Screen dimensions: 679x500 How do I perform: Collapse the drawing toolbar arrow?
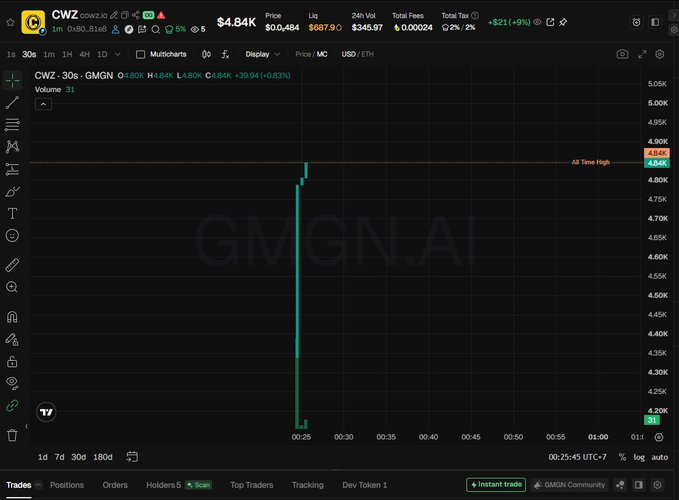point(26,427)
